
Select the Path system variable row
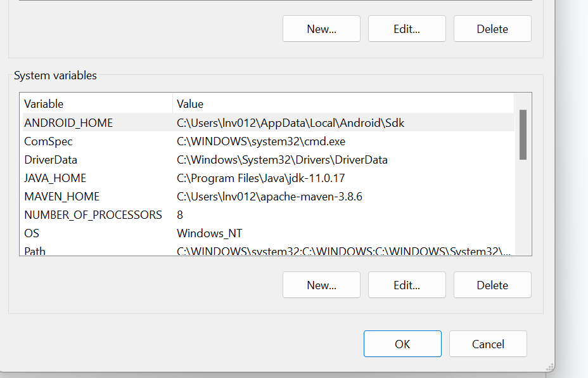pyautogui.click(x=35, y=251)
